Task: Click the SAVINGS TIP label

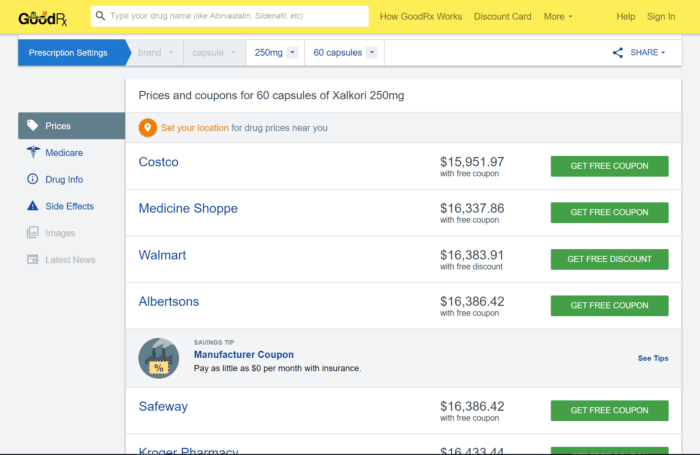Action: click(214, 342)
